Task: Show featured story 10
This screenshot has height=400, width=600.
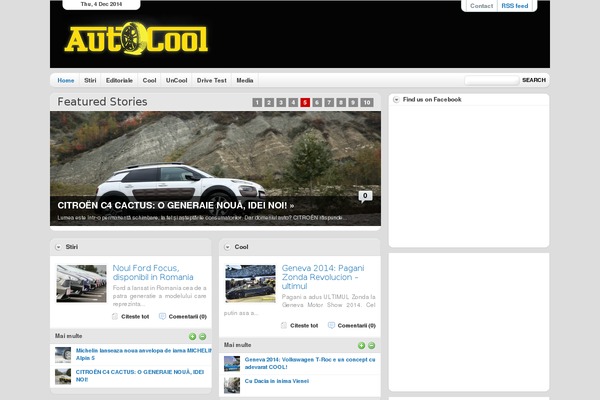Action: pos(367,102)
